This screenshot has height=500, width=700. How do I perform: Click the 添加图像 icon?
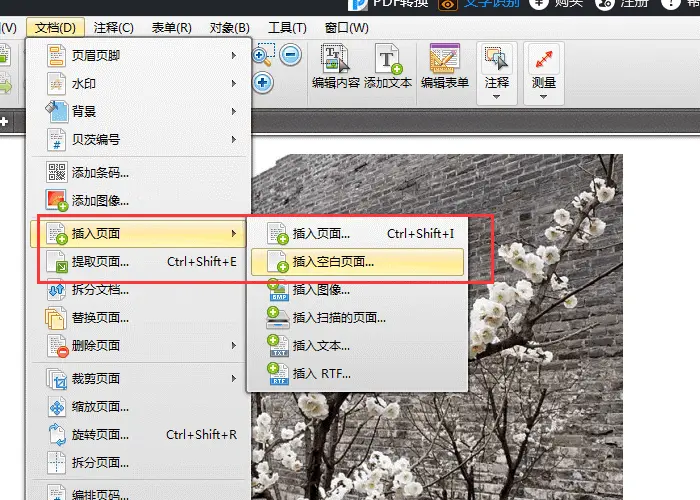[x=56, y=200]
